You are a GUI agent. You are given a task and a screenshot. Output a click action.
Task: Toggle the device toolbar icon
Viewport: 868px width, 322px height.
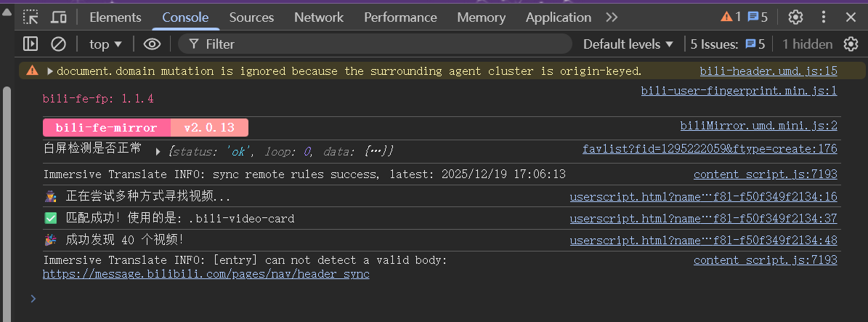click(x=59, y=17)
